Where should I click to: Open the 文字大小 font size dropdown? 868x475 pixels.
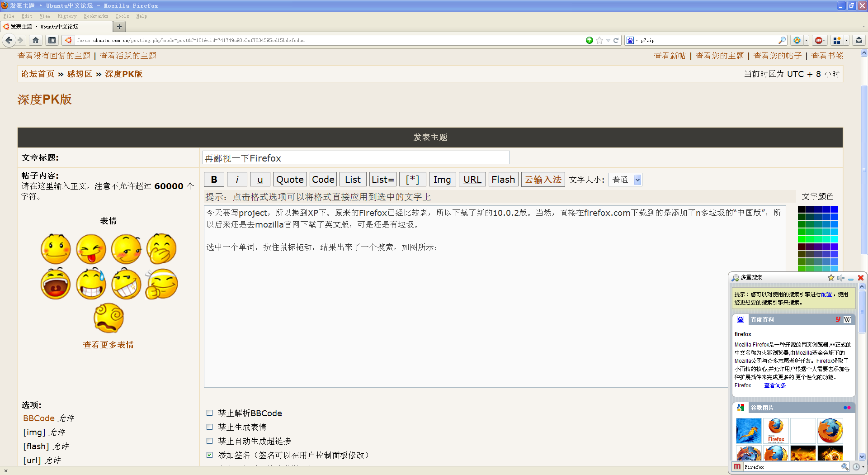point(625,180)
